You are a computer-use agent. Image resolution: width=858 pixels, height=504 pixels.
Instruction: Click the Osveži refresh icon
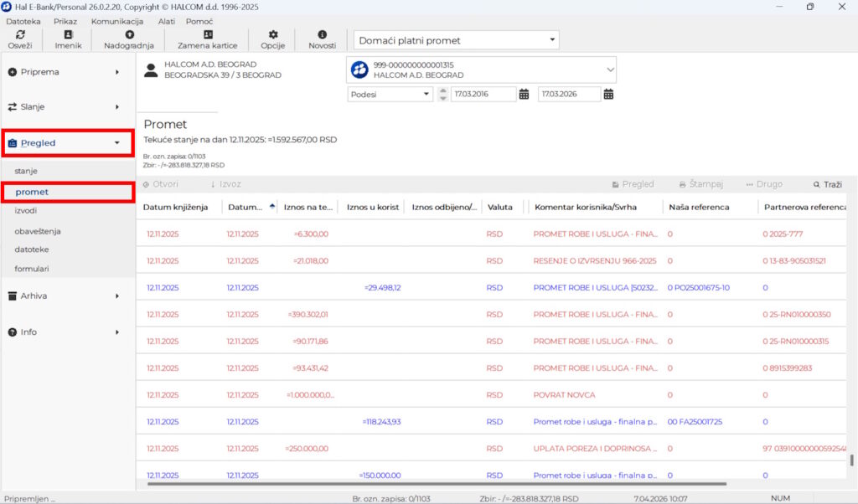pyautogui.click(x=20, y=35)
